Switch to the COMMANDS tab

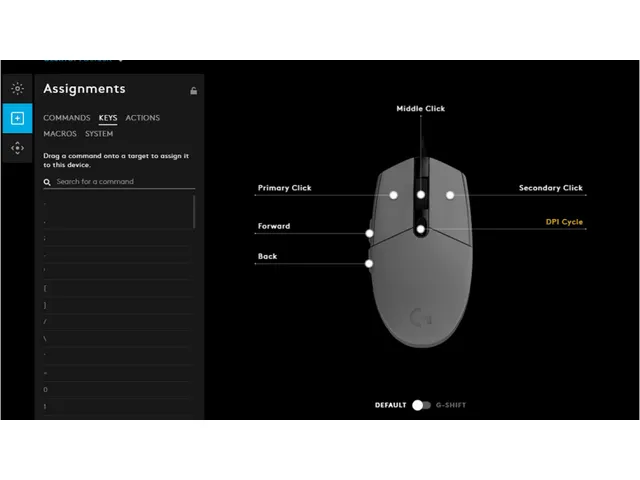click(66, 118)
